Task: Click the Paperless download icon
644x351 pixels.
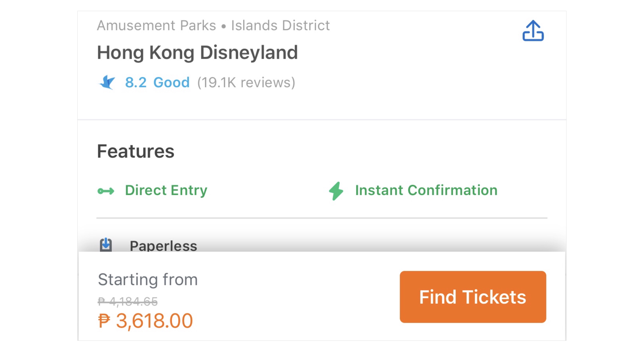Action: 106,245
